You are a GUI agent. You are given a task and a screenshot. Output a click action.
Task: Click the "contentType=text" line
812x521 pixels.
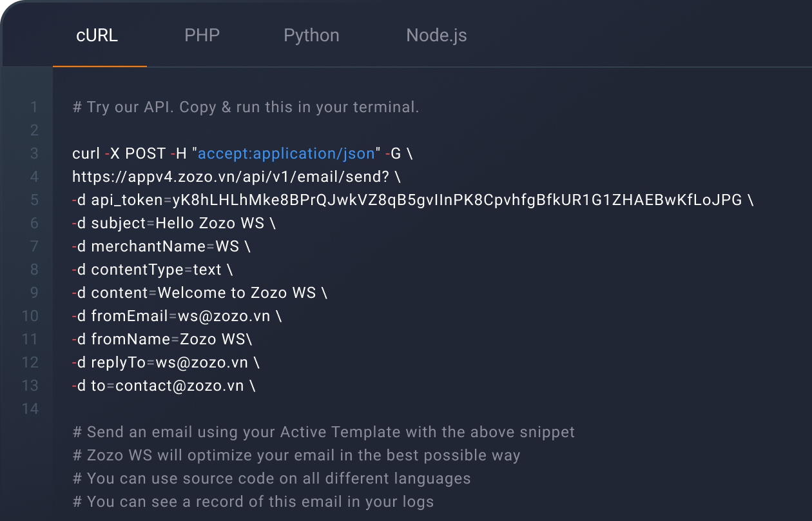tap(153, 270)
